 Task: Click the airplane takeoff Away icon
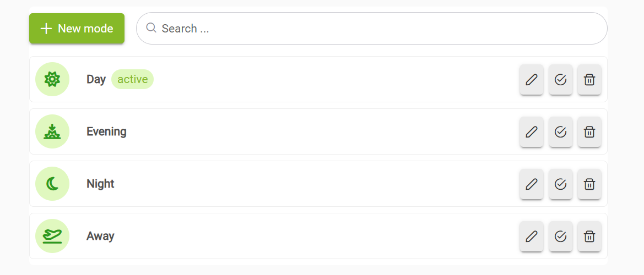(x=52, y=236)
